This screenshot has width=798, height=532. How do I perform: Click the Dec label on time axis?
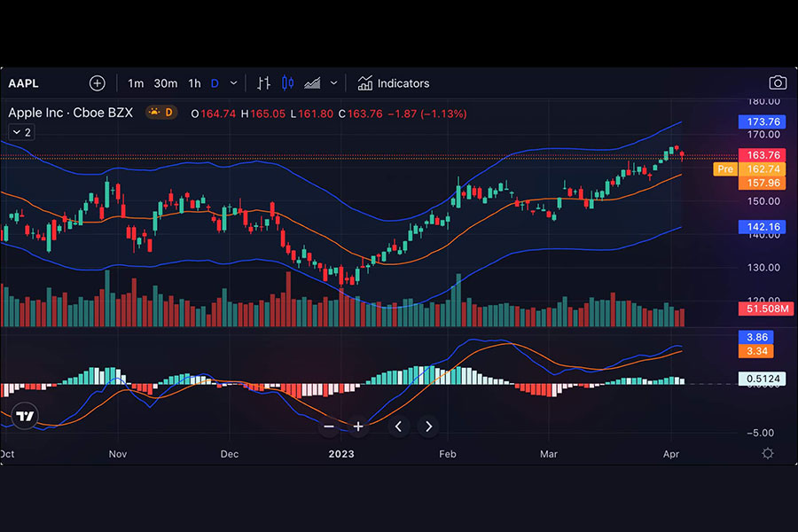point(229,454)
